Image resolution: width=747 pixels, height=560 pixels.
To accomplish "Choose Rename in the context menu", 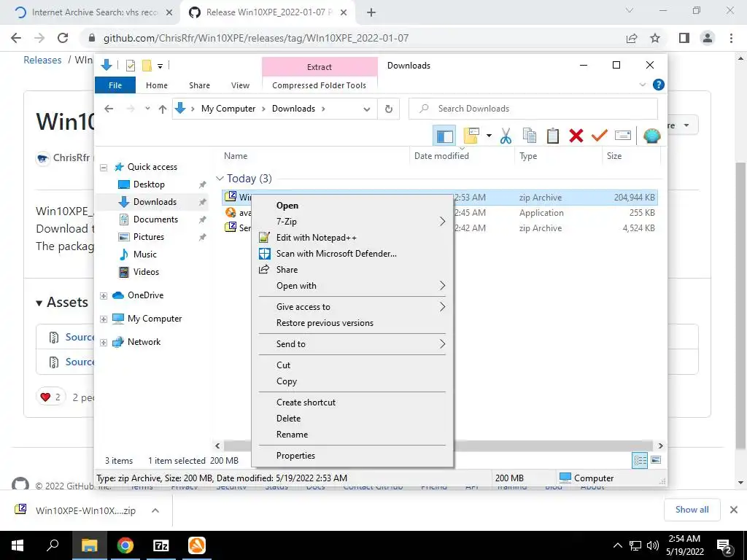I will coord(352,435).
